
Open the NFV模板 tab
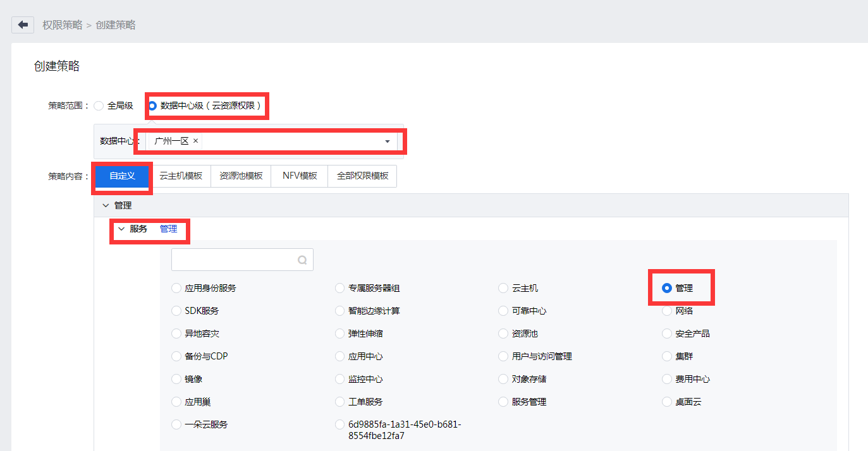tap(300, 176)
